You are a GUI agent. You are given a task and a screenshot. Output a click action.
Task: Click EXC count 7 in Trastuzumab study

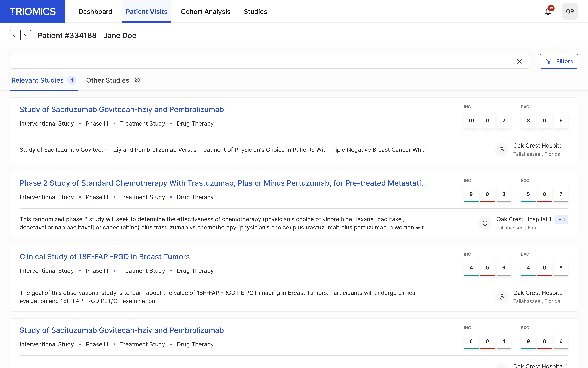[x=561, y=194]
